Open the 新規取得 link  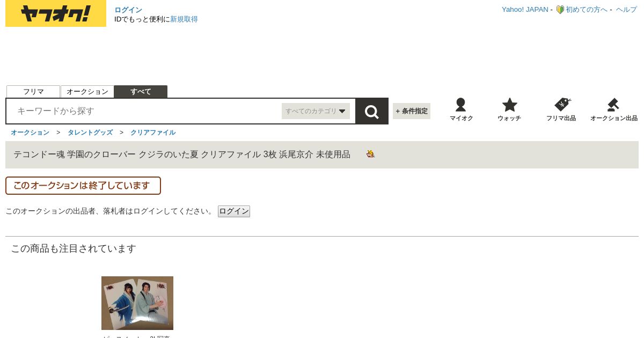(x=184, y=19)
